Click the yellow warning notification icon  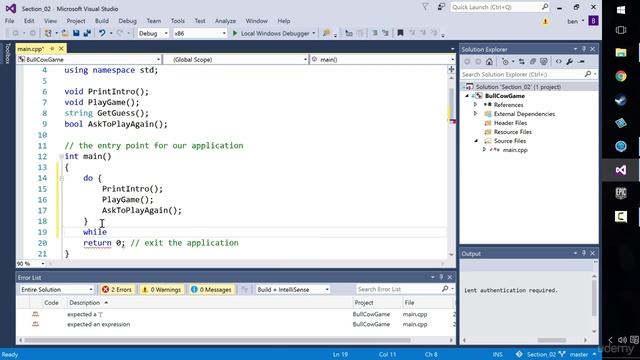coord(545,21)
